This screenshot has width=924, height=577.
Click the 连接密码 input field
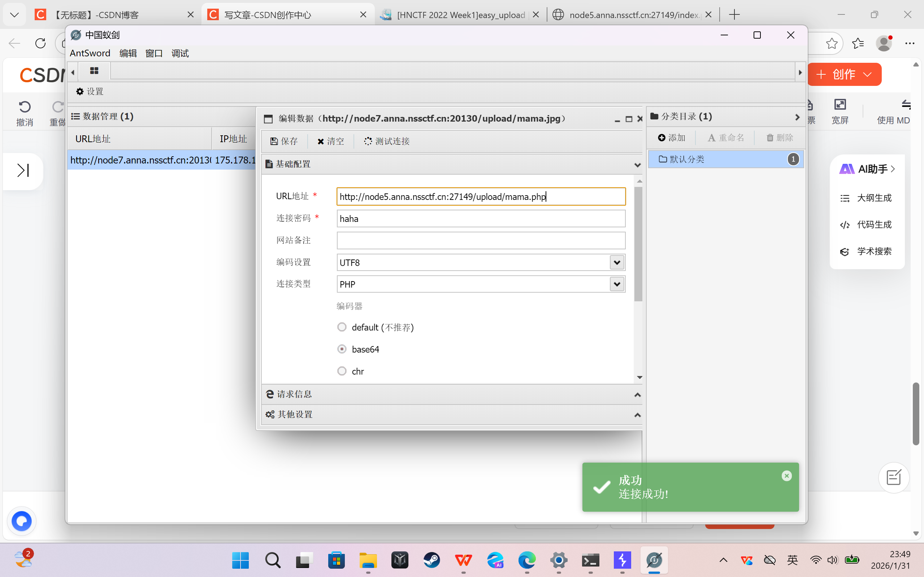click(x=480, y=219)
